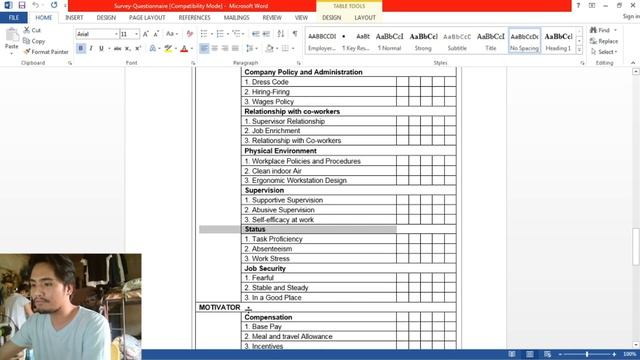Click the Sort A-Z icon

281,34
